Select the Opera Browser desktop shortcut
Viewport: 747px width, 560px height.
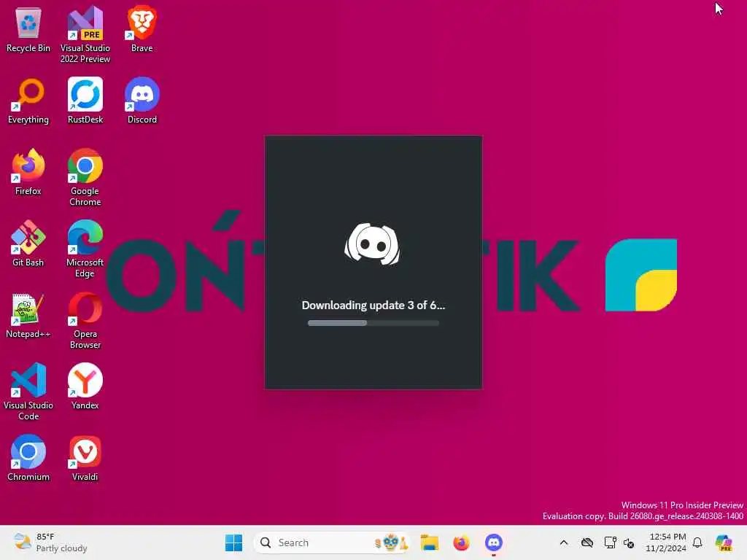(x=85, y=321)
